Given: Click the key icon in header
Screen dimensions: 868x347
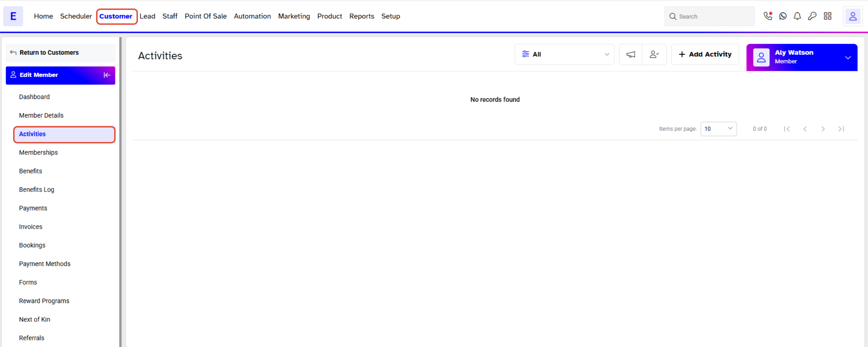Looking at the screenshot, I should pyautogui.click(x=812, y=16).
